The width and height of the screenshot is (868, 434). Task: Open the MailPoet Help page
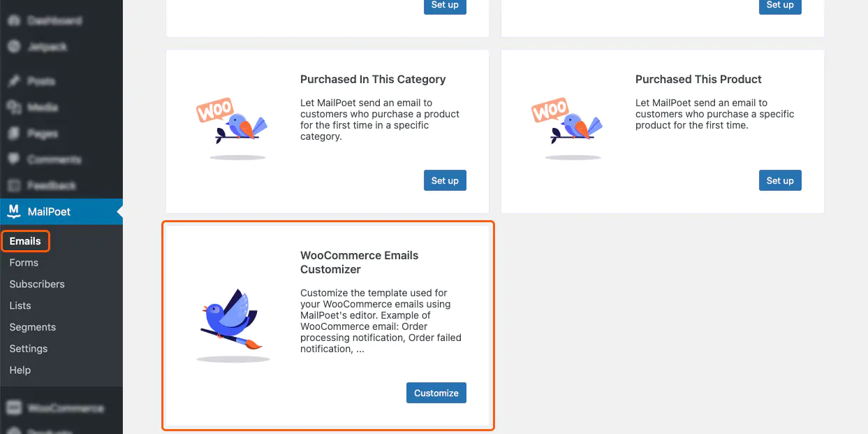coord(20,370)
